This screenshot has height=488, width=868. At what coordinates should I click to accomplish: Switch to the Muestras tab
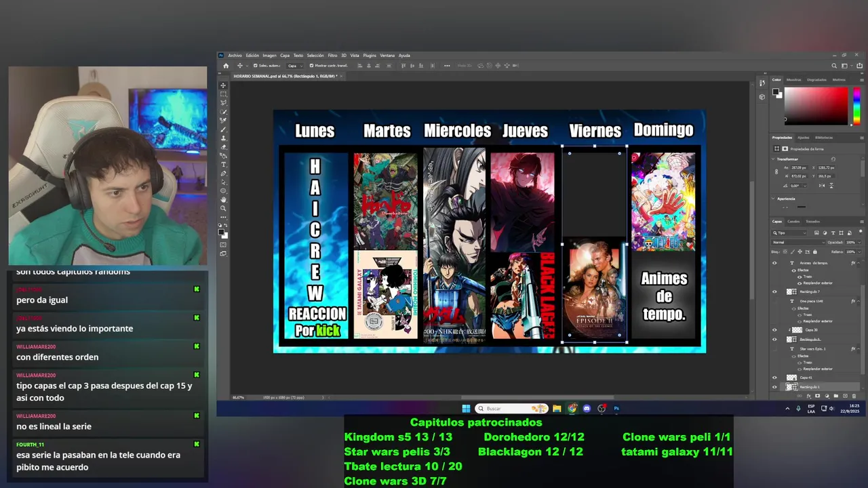click(794, 79)
